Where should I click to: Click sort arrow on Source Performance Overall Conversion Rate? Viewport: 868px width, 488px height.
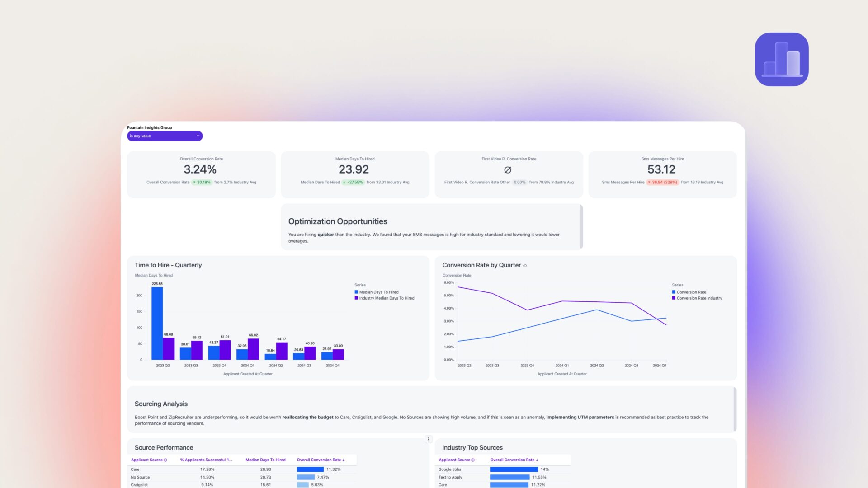(344, 460)
